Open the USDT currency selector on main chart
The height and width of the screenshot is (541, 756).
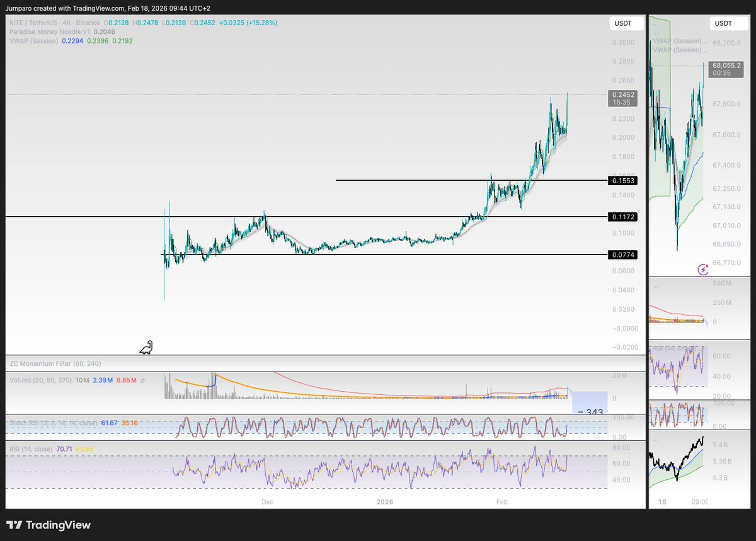pyautogui.click(x=626, y=23)
